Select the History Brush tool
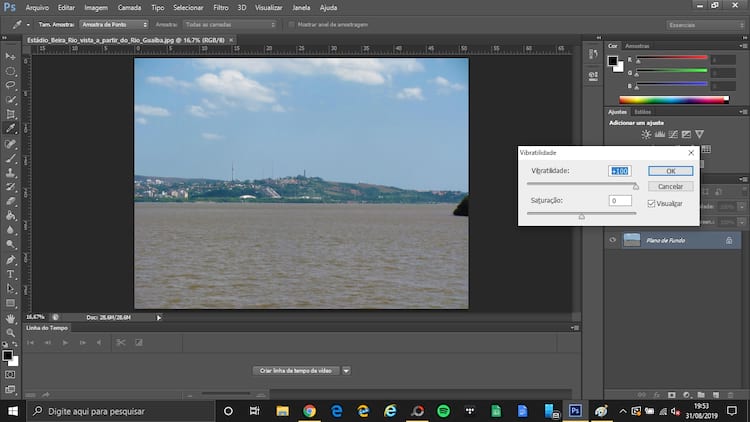The width and height of the screenshot is (750, 422). coord(10,187)
